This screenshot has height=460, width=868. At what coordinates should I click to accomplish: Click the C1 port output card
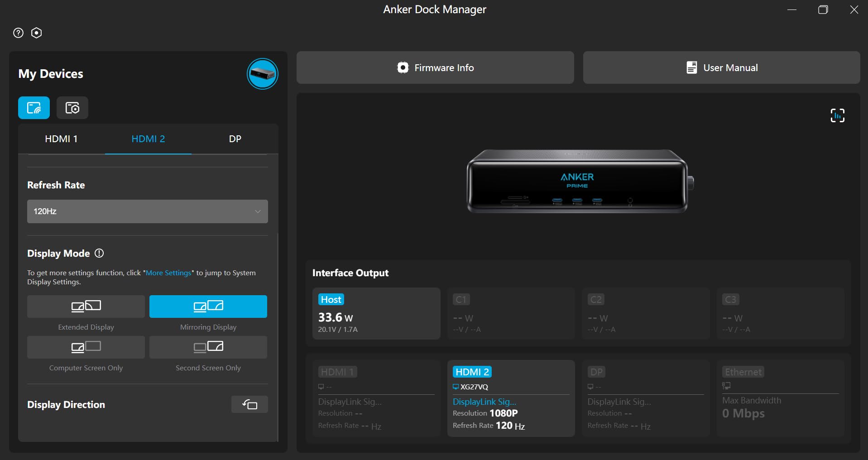[511, 313]
